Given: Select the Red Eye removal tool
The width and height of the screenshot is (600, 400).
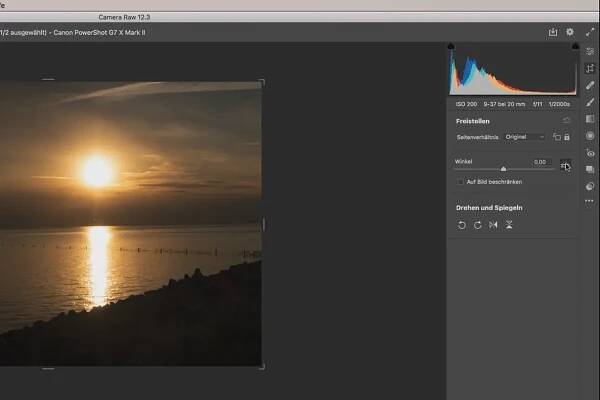Looking at the screenshot, I should click(590, 153).
